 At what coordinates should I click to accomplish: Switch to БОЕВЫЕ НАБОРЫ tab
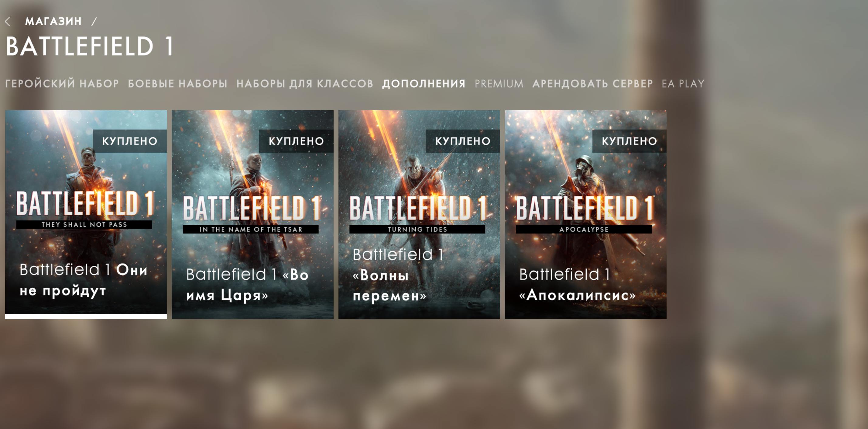(x=177, y=83)
